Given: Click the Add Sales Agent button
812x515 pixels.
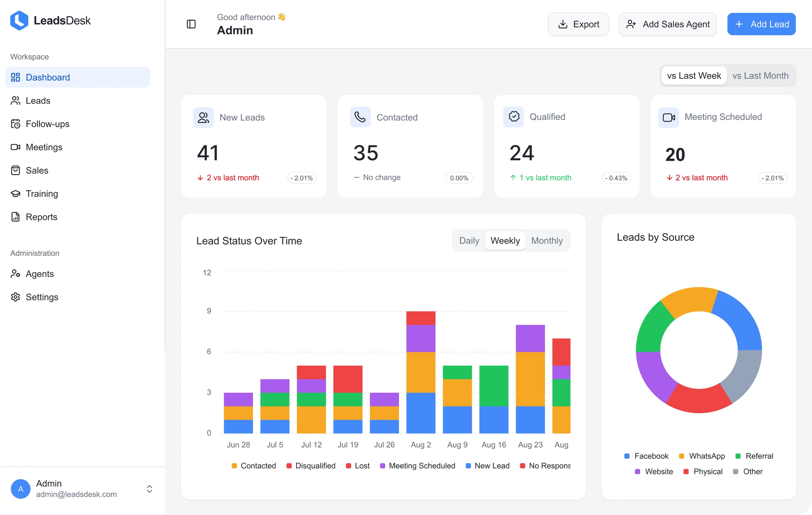Looking at the screenshot, I should coord(668,24).
